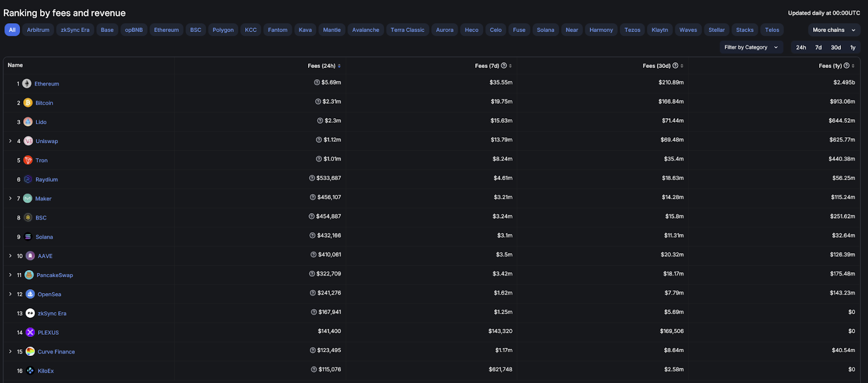Click the info icon next to KiloEx's $115,076 fee
This screenshot has width=868, height=383.
pos(314,369)
